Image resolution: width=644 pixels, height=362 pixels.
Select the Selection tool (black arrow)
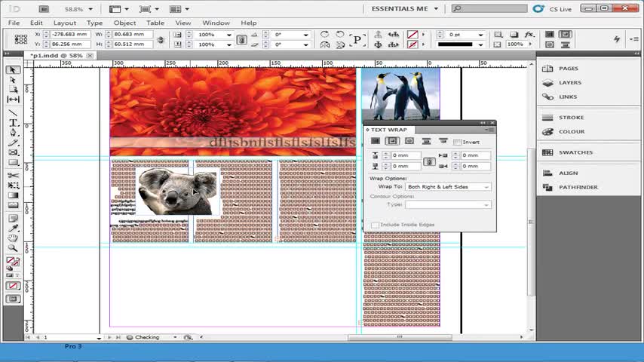[x=13, y=70]
